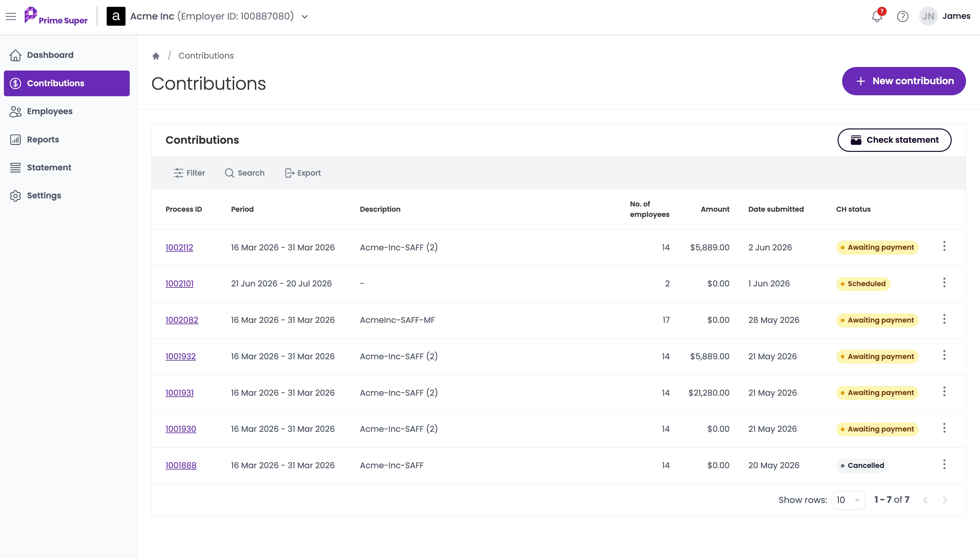
Task: Open the Show rows dropdown set to 10
Action: 848,500
